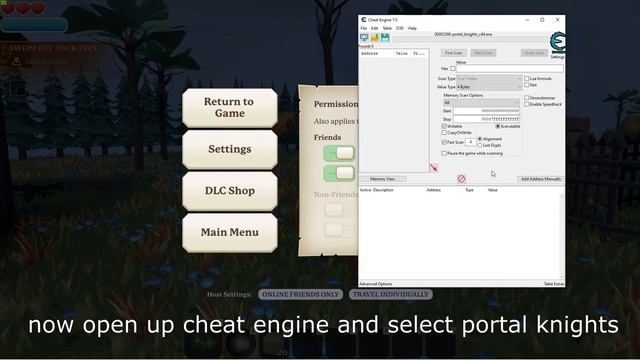This screenshot has width=640, height=360.
Task: Open the Edit menu in Cheat Engine
Action: pyautogui.click(x=374, y=28)
